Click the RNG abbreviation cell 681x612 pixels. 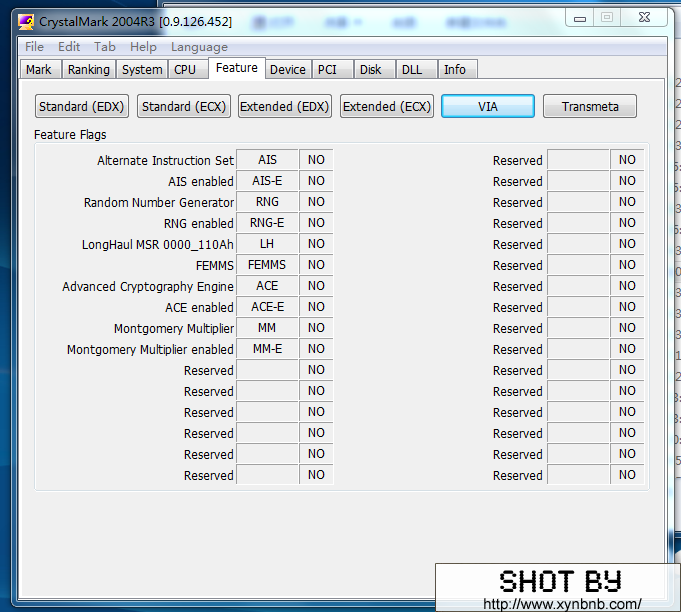pos(267,202)
